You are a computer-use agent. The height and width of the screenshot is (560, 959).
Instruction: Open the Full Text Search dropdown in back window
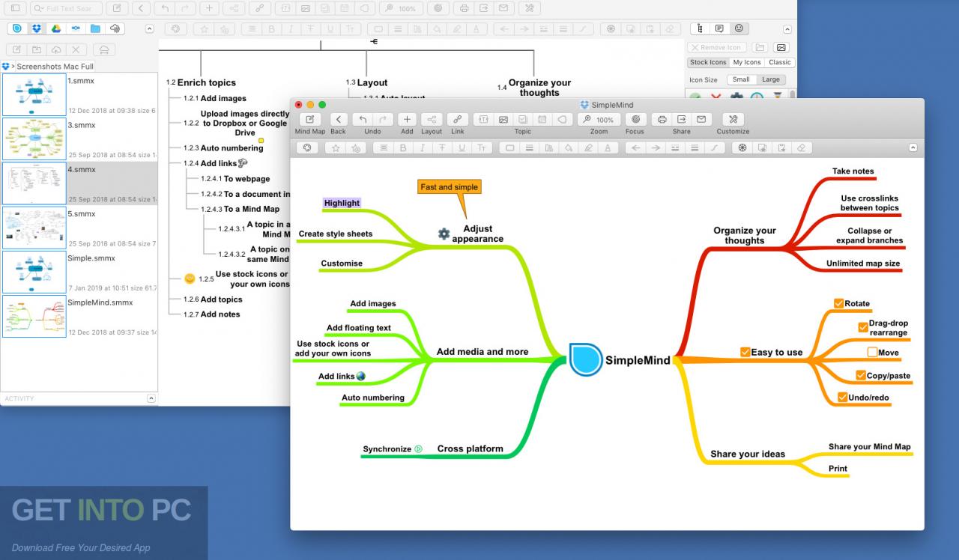click(x=38, y=8)
